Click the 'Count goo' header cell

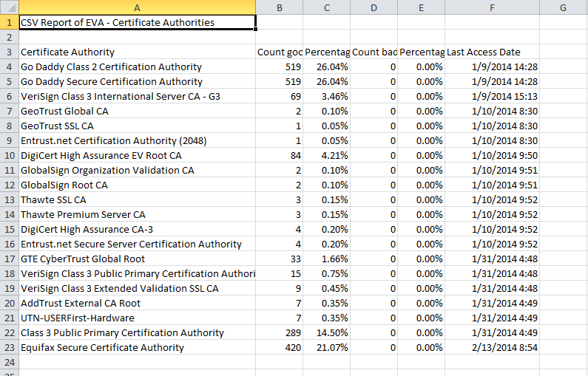(x=280, y=52)
